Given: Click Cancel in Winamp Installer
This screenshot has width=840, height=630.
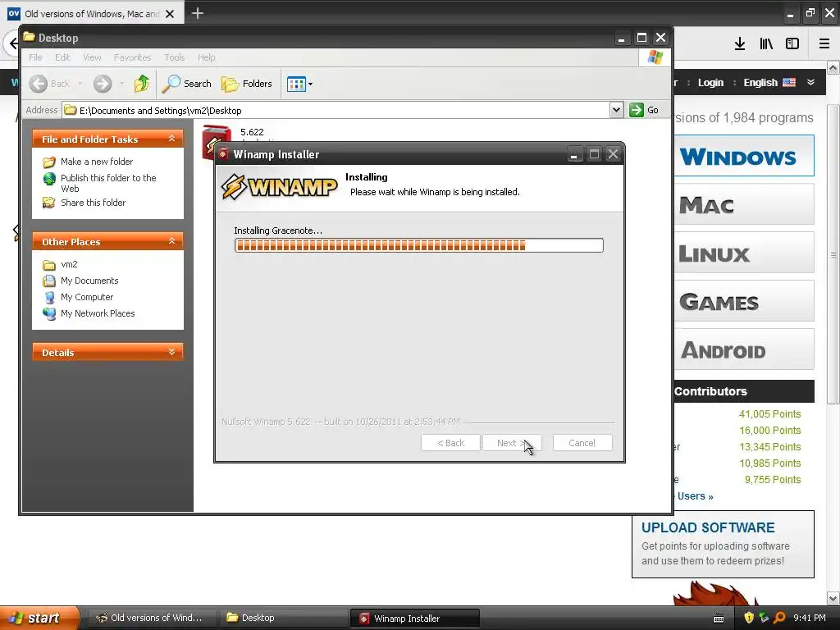Looking at the screenshot, I should click(582, 443).
